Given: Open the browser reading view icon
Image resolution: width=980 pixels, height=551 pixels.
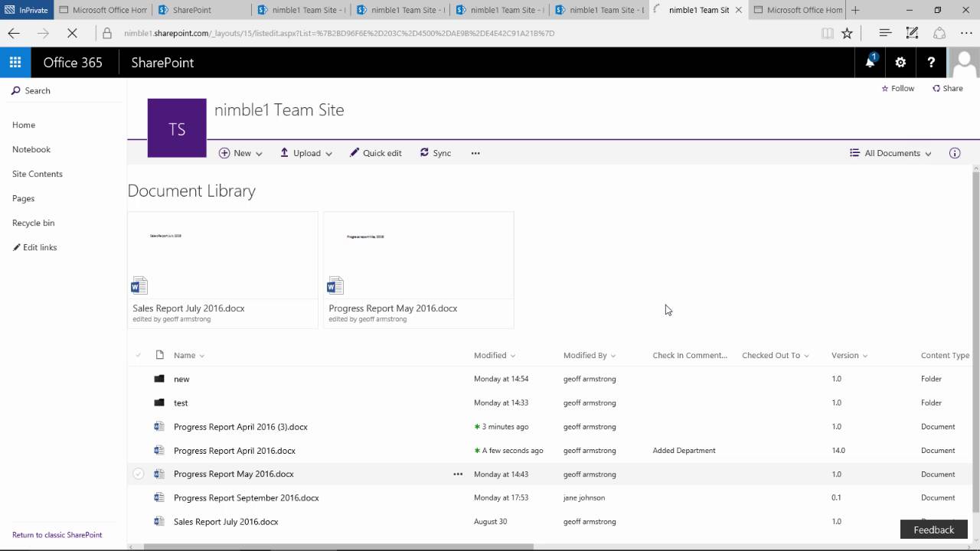Looking at the screenshot, I should 827,33.
